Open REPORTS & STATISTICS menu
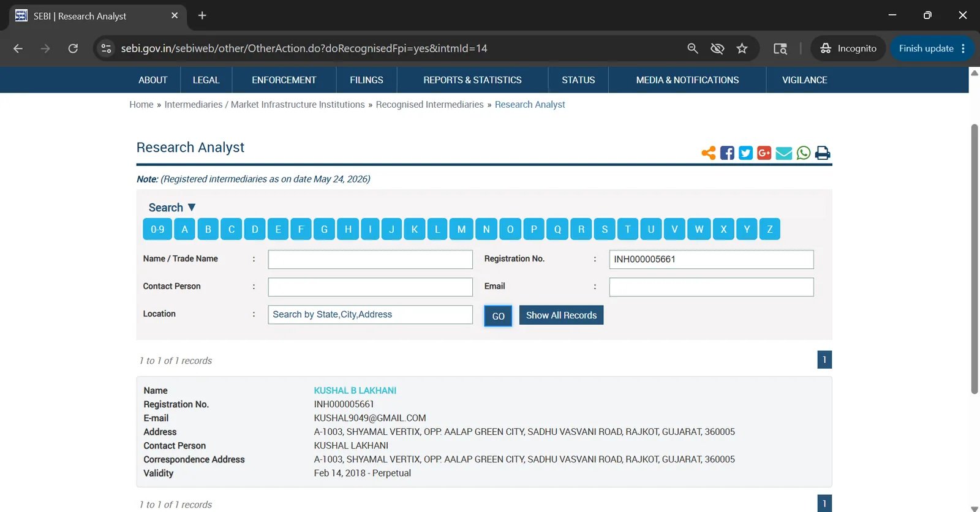 472,80
